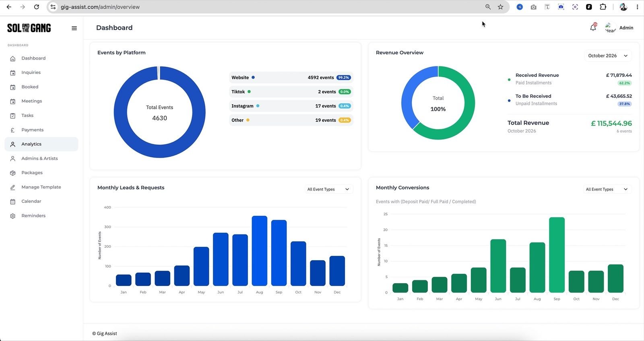
Task: Click the June bar in Monthly Conversions chart
Action: click(498, 266)
